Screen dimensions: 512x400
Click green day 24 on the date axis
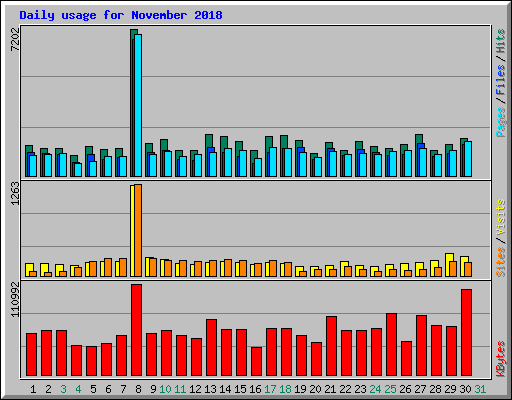coord(375,389)
